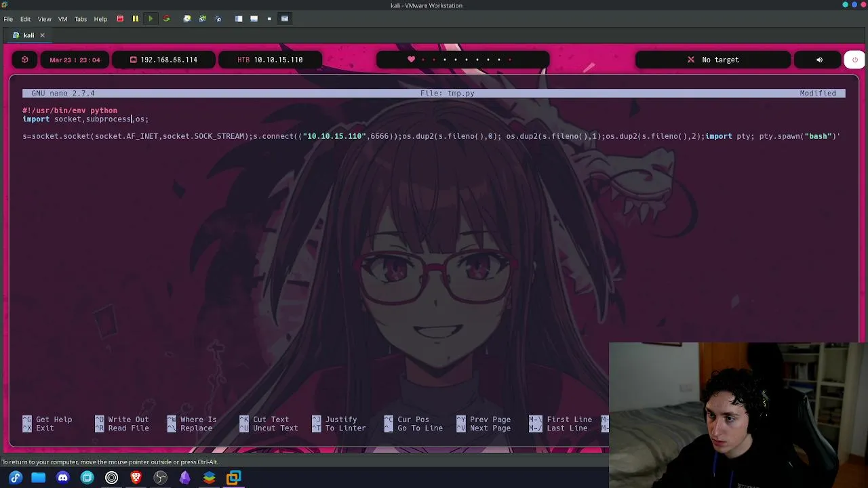The height and width of the screenshot is (488, 868).
Task: Click the GNU nano 2.7.4 label
Action: pyautogui.click(x=63, y=94)
